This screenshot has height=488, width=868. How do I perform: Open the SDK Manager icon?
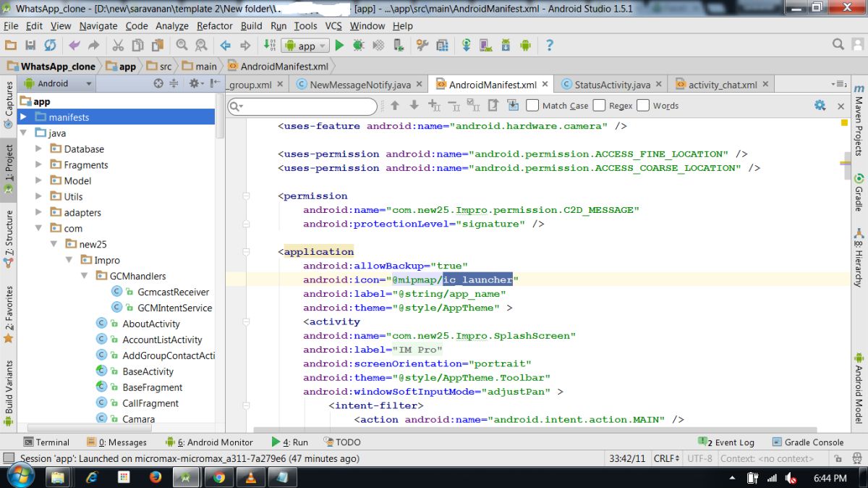506,45
